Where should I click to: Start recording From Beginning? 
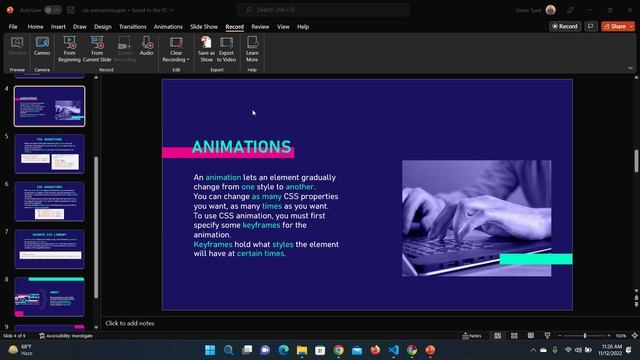69,49
